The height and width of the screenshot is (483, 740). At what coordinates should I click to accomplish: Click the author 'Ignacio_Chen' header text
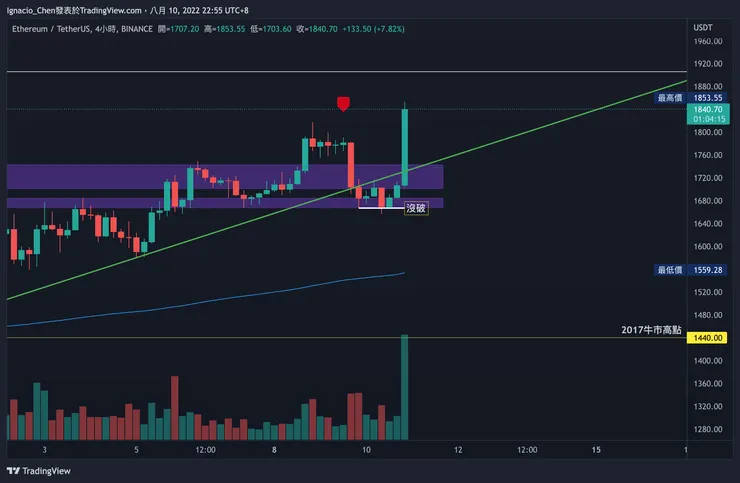pyautogui.click(x=31, y=10)
